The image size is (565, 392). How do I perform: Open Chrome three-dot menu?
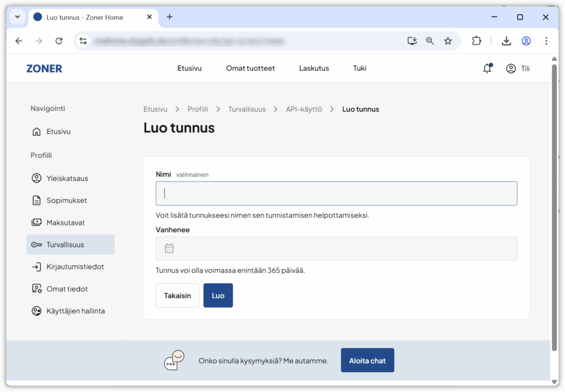(546, 41)
